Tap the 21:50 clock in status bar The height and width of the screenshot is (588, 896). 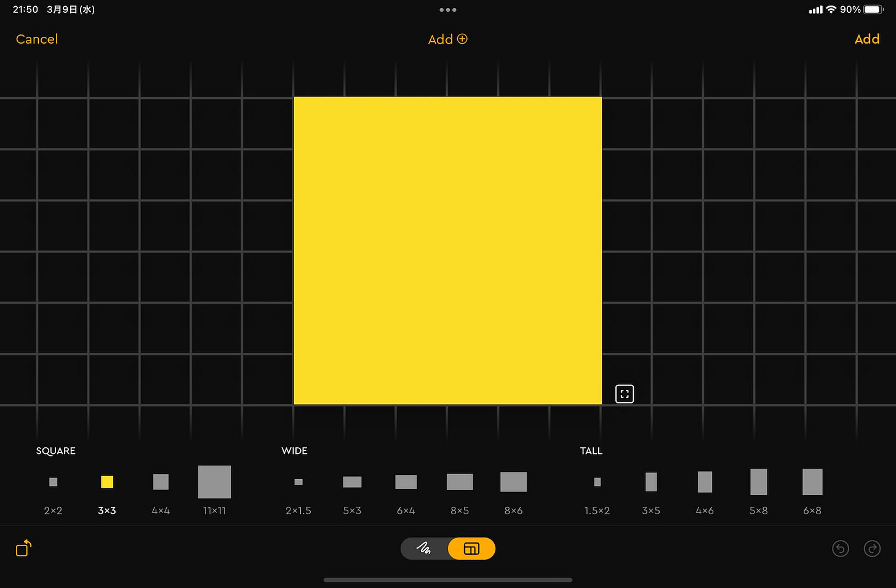[x=25, y=10]
